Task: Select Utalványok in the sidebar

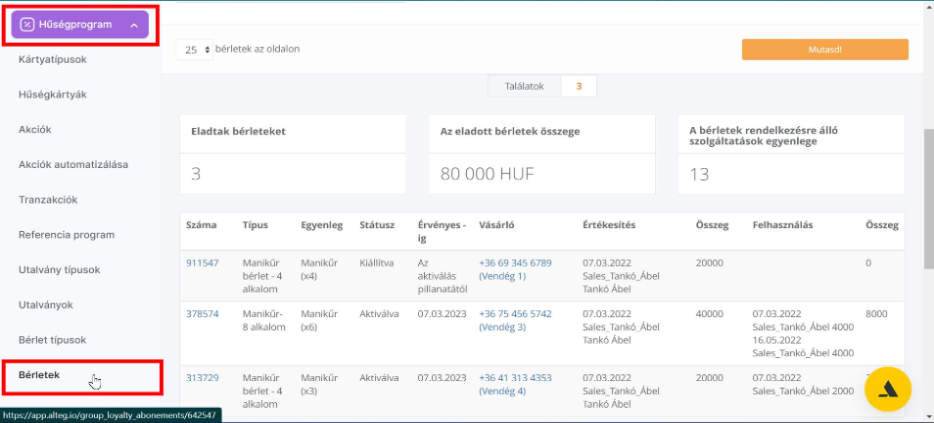Action: pos(46,304)
